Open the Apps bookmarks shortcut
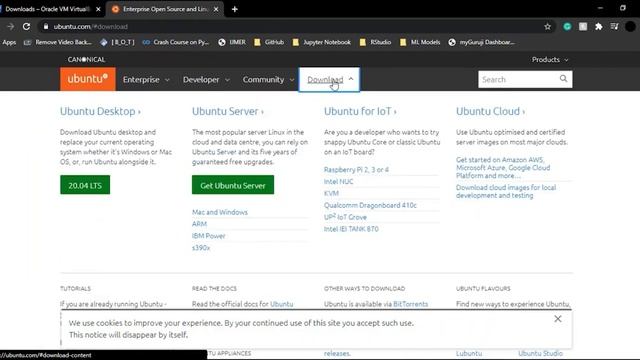Screen dimensions: 640x360 point(9,42)
